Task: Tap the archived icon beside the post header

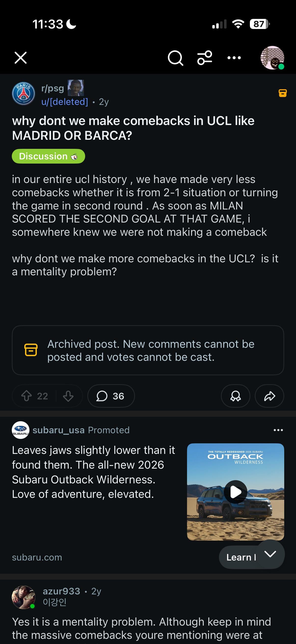Action: pyautogui.click(x=283, y=93)
